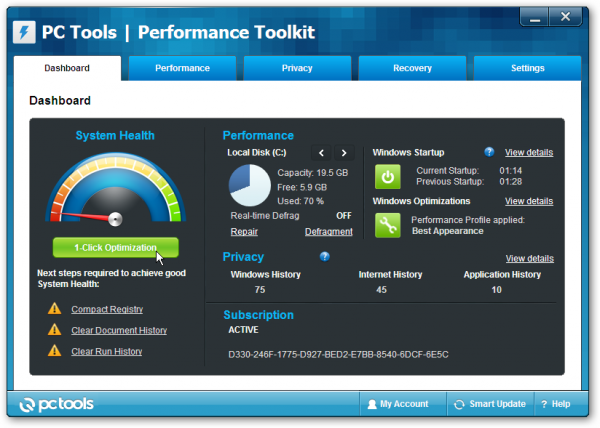Click warning icon beside Compact Registry

[55, 308]
